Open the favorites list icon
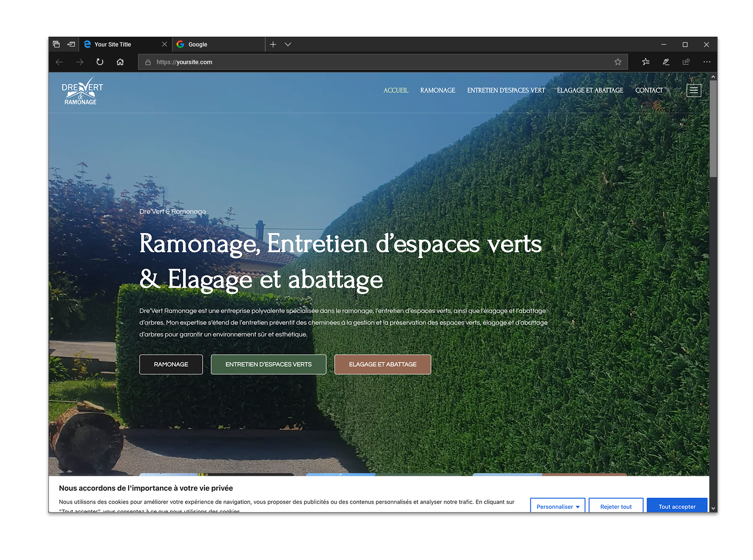The height and width of the screenshot is (560, 753). 646,62
